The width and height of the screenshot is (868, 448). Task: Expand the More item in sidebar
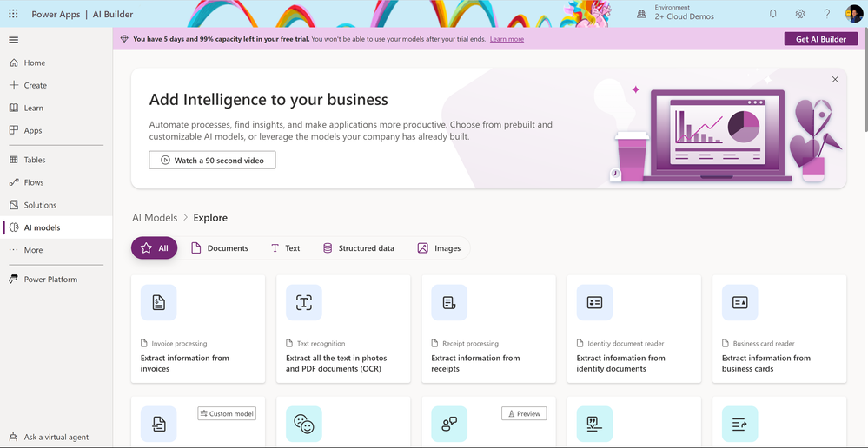click(56, 250)
